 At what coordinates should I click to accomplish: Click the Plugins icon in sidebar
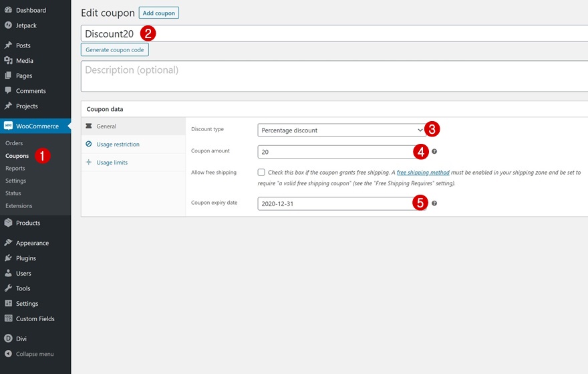click(x=8, y=258)
